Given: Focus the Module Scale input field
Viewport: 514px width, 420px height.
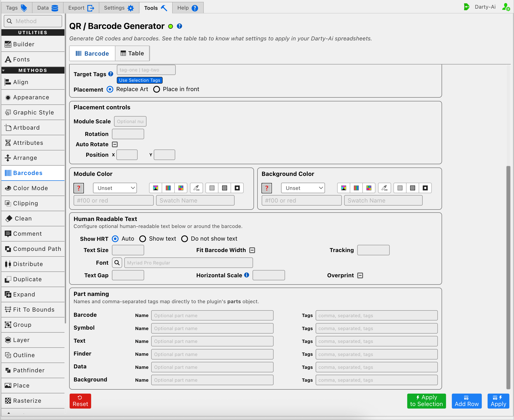Looking at the screenshot, I should (x=130, y=121).
